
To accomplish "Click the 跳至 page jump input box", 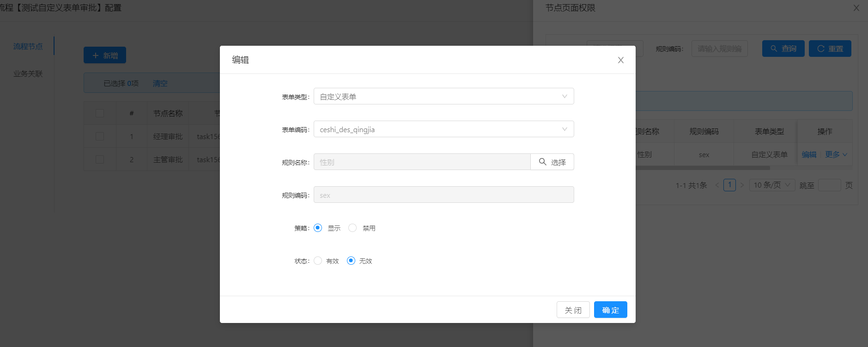I will 829,185.
